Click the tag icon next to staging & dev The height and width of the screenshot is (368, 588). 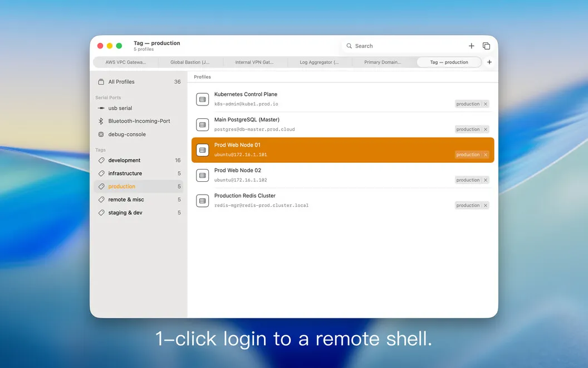click(101, 212)
